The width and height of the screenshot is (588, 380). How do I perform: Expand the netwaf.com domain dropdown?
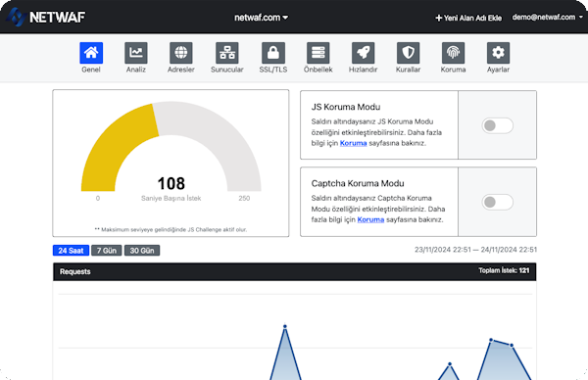pos(261,18)
